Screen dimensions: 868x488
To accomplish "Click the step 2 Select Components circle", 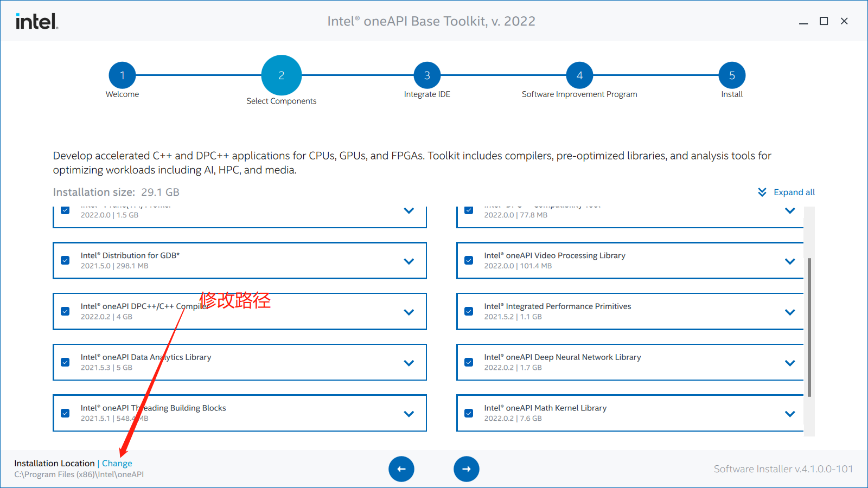I will pos(281,75).
